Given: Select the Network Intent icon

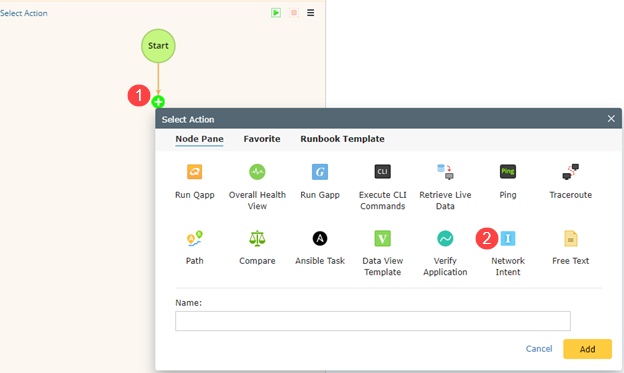Looking at the screenshot, I should pyautogui.click(x=508, y=238).
